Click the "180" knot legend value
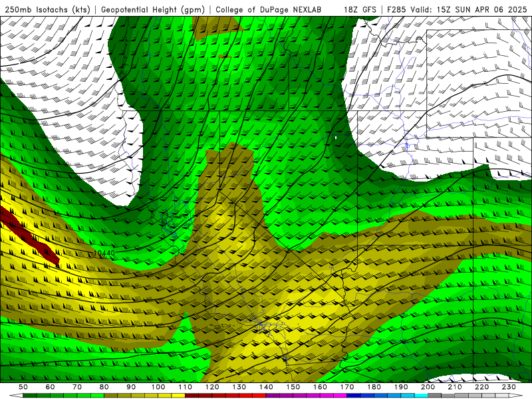The height and width of the screenshot is (399, 532). click(x=374, y=387)
